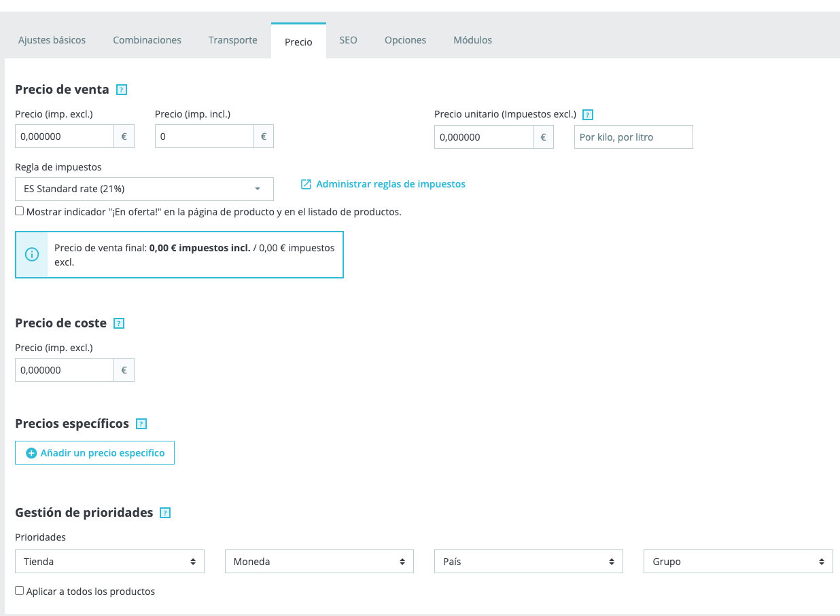This screenshot has width=840, height=616.
Task: Open the Grupo priority dropdown
Action: (x=737, y=562)
